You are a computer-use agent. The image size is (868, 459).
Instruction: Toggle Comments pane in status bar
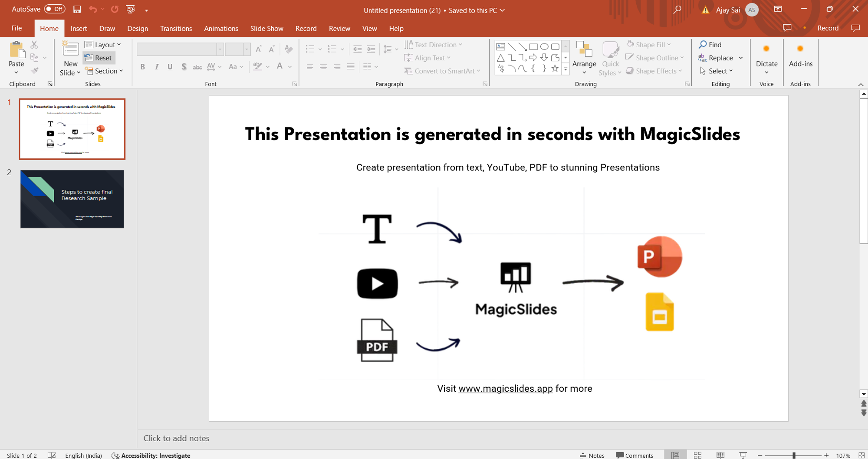(635, 455)
